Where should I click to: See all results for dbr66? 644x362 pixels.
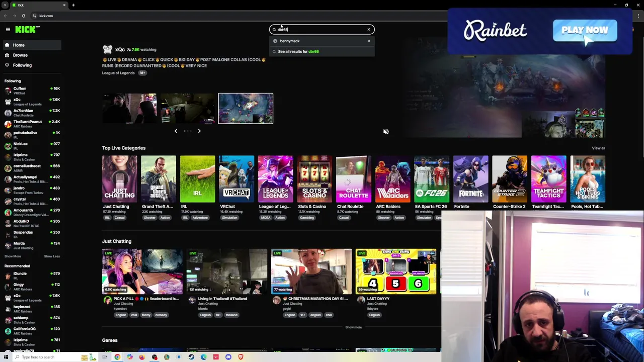298,52
